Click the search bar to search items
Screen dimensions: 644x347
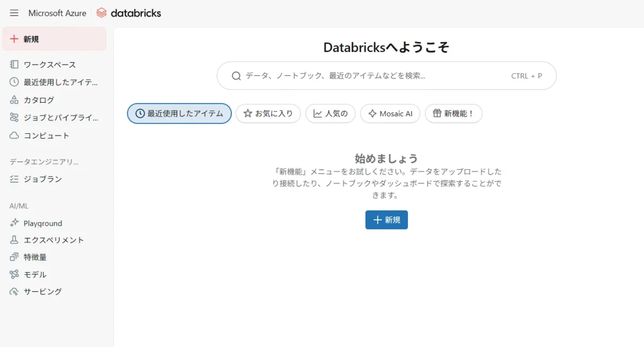(x=386, y=76)
